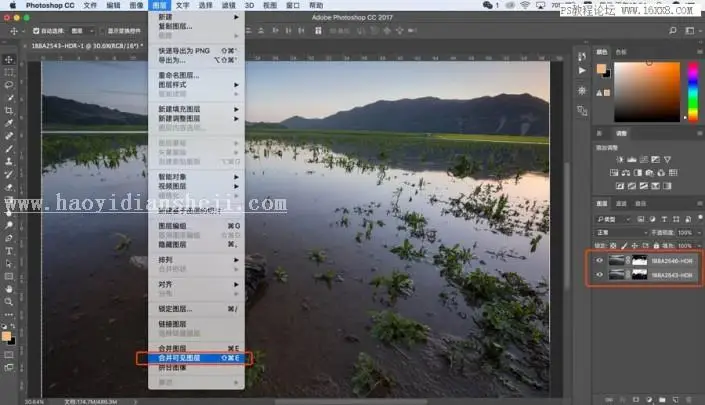Click add layer mask icon at panel bottom
Viewport: 705px width, 405px height.
pos(636,400)
